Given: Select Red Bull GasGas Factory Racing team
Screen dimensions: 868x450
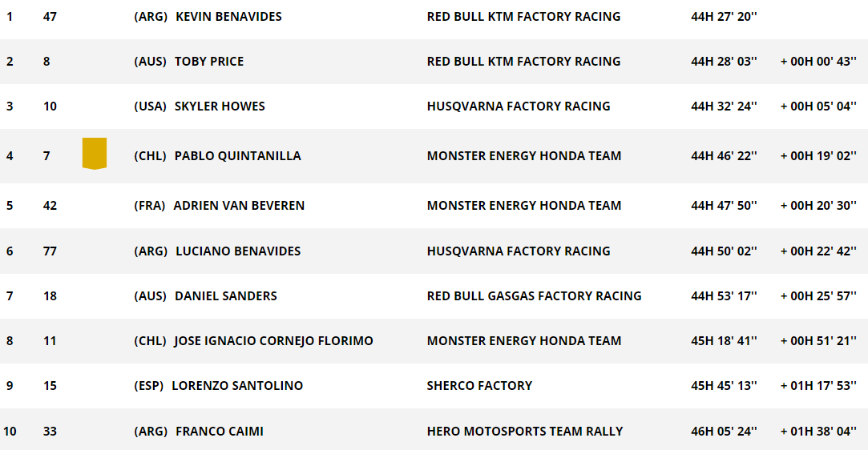Looking at the screenshot, I should (535, 295).
